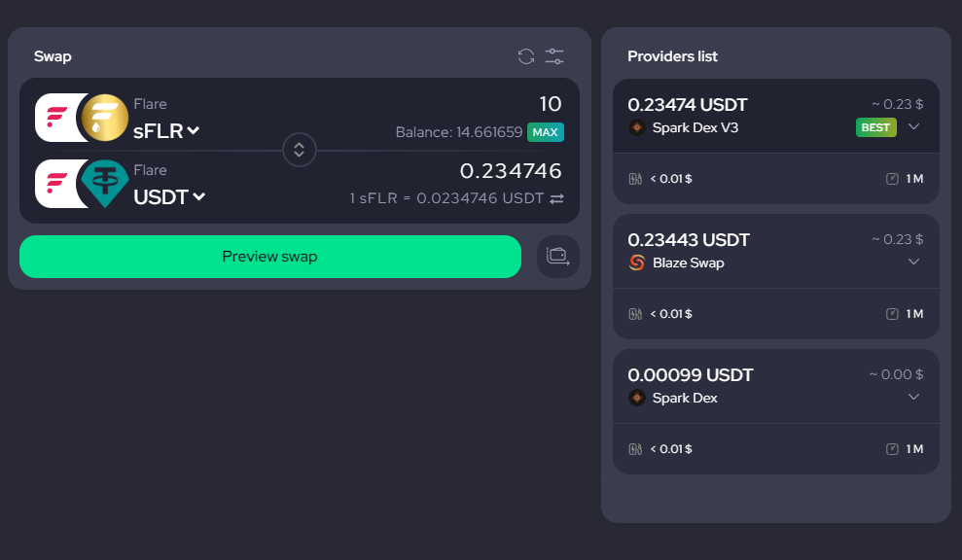Click the 1 sFLR = 0.0234746 USDT rate
Screen dimensions: 962x560
pos(446,198)
